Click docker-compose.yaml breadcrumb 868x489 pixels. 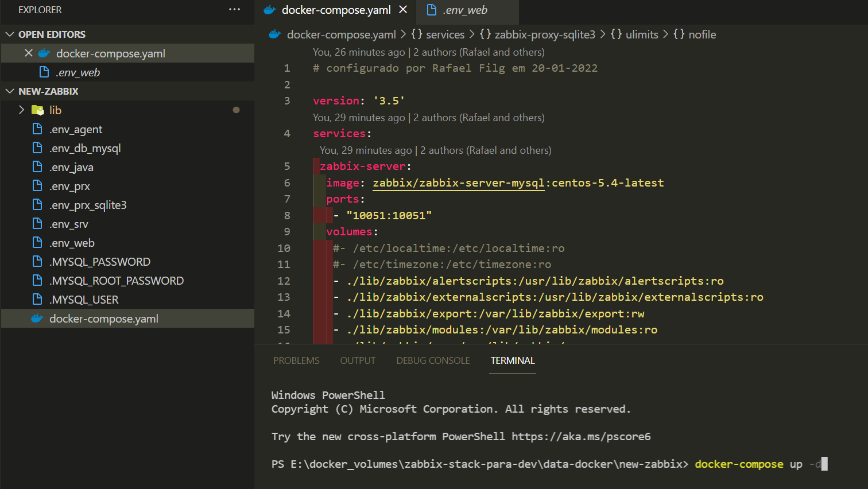(x=341, y=34)
